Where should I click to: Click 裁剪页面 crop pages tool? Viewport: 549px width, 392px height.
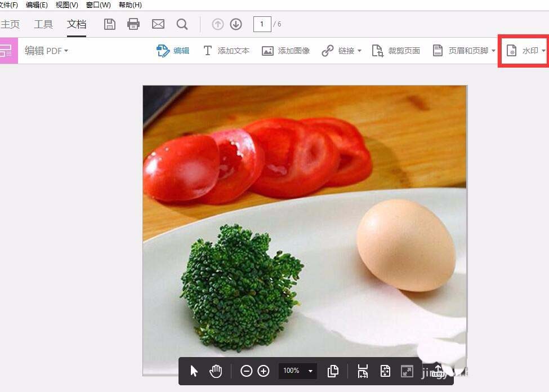tap(396, 51)
